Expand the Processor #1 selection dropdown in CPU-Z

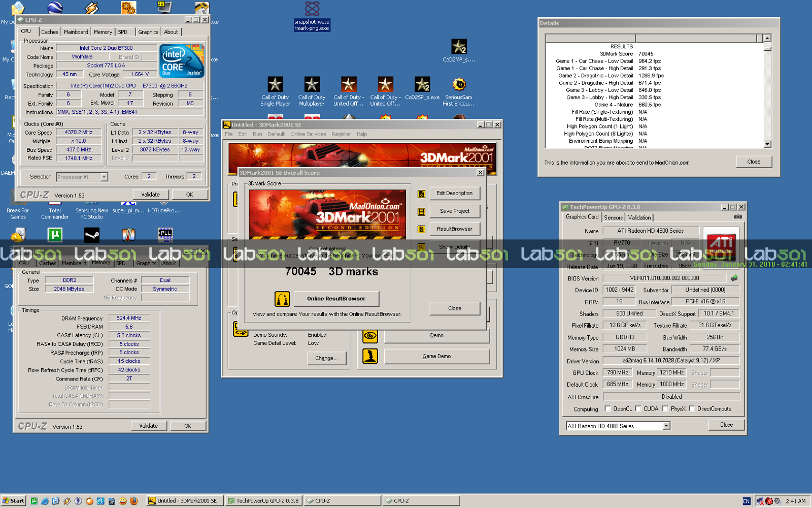[104, 177]
